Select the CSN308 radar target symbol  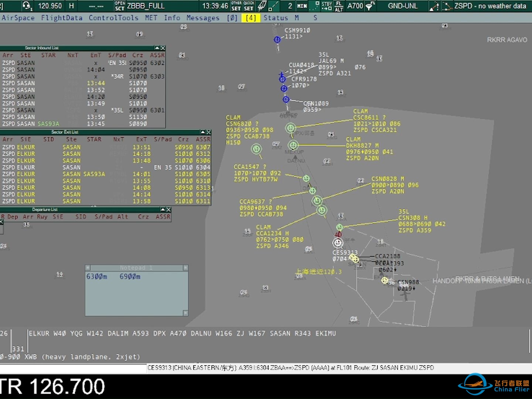click(x=340, y=227)
